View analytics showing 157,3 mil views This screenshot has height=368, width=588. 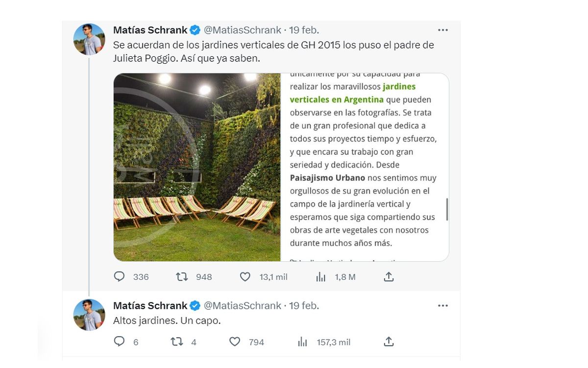coord(303,342)
